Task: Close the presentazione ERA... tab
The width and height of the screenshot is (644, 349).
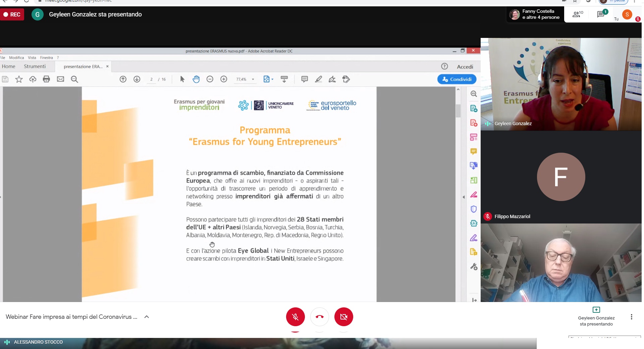Action: pyautogui.click(x=107, y=66)
